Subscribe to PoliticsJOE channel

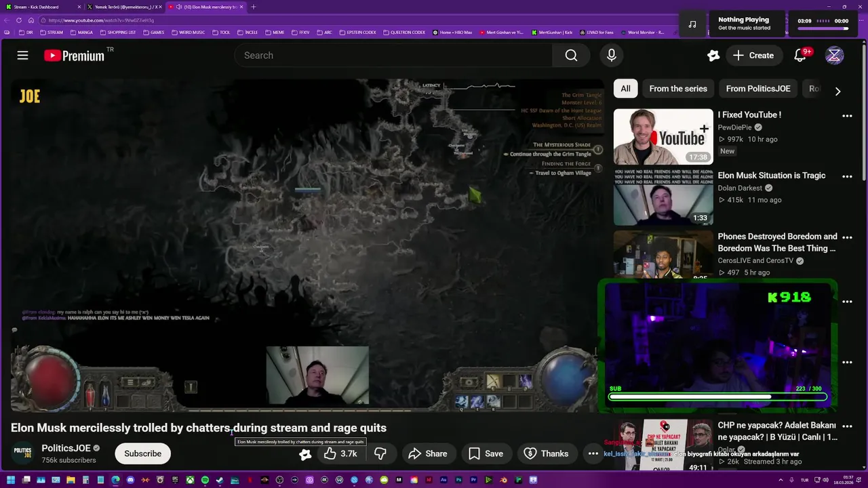click(x=142, y=453)
